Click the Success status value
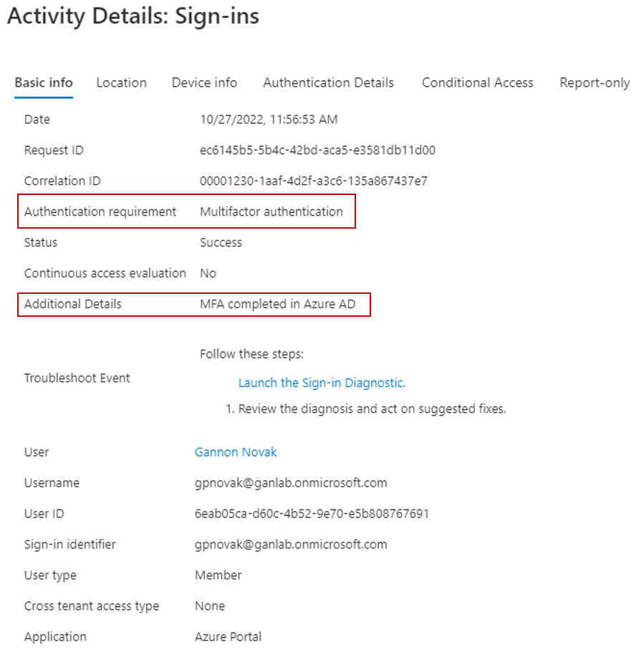 221,243
